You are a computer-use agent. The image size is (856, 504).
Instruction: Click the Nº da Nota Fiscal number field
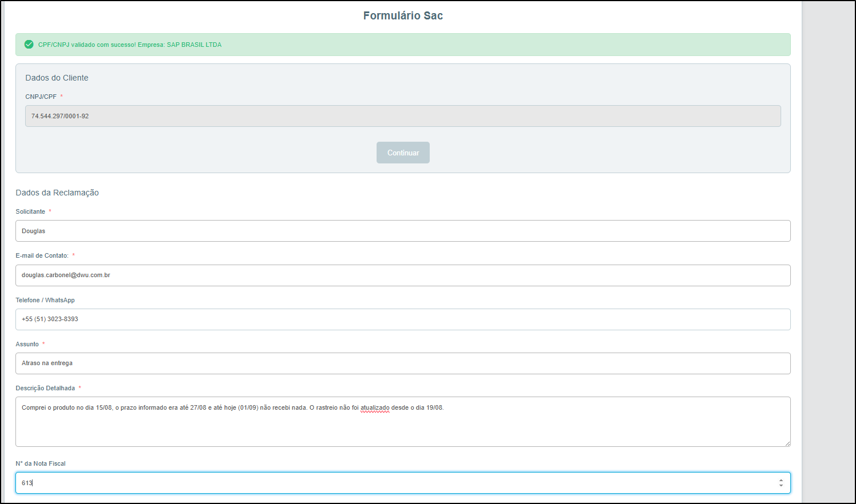pos(403,483)
